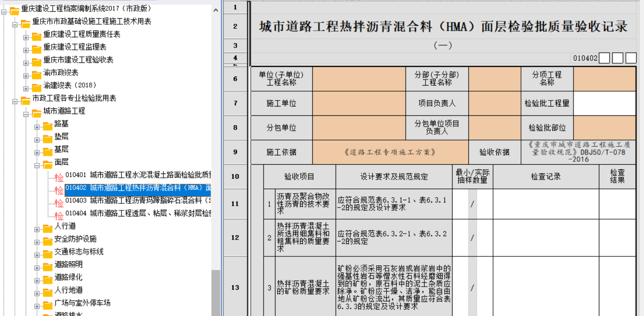The height and width of the screenshot is (316, 644).
Task: Click the red 检 icon for form 010401
Action: 59,177
